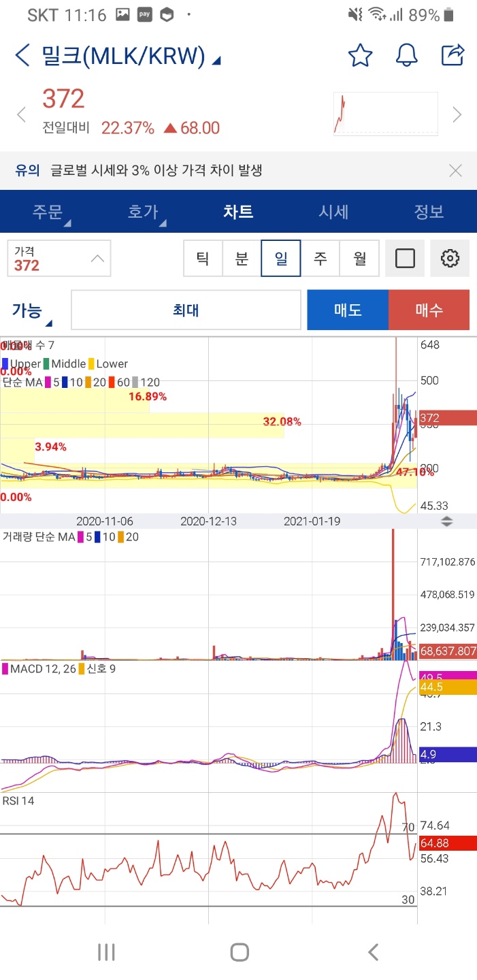Tap the 16.89% volume profile label
The width and height of the screenshot is (477, 980).
(148, 397)
